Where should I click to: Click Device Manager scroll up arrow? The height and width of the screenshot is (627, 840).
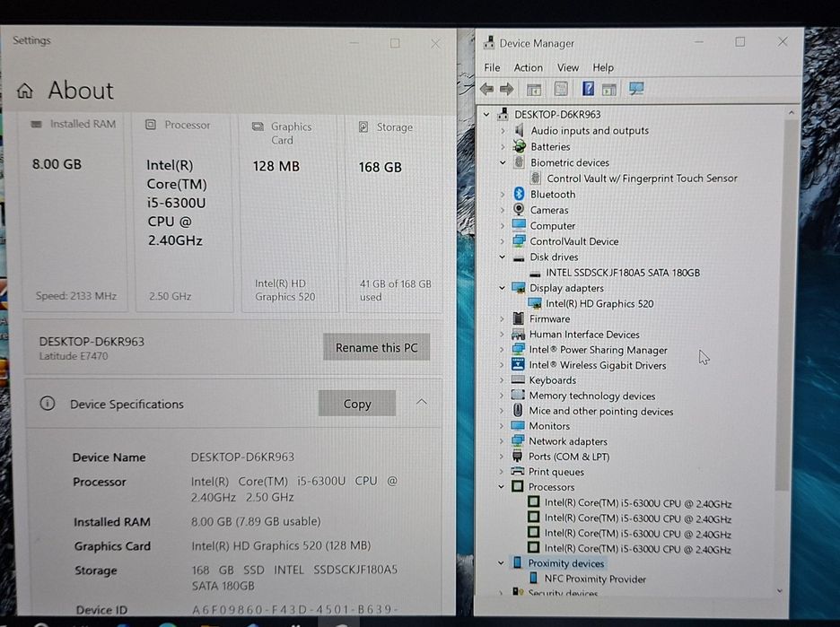[792, 113]
